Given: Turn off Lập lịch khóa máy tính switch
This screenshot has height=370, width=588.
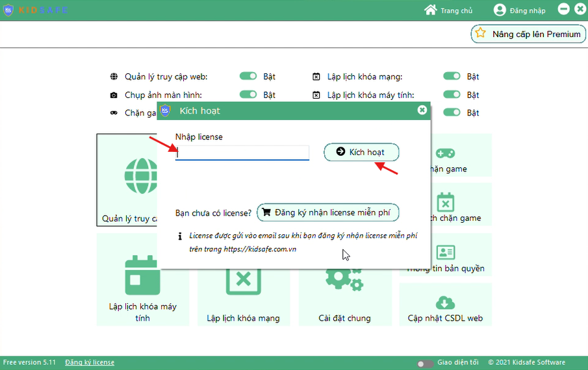Looking at the screenshot, I should pyautogui.click(x=452, y=95).
